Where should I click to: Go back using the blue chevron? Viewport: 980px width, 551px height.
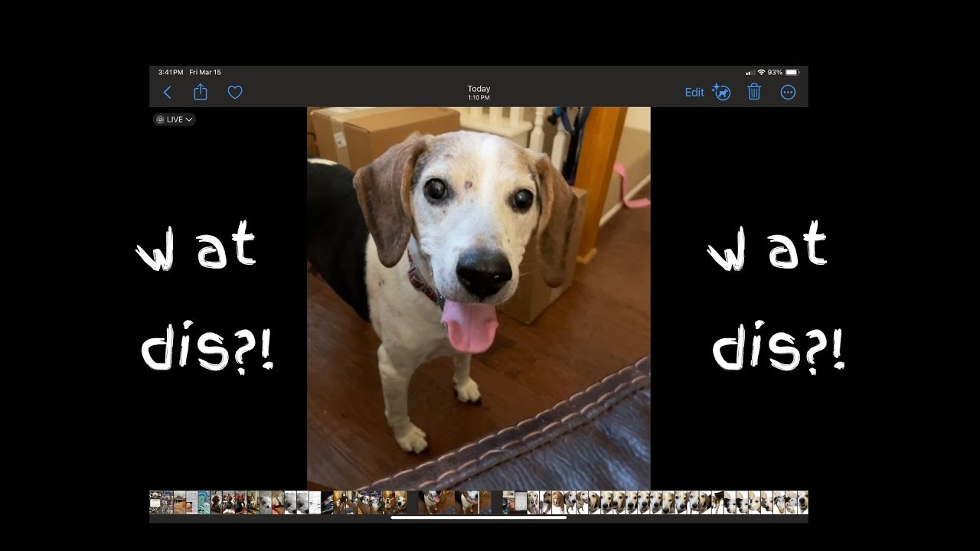167,93
